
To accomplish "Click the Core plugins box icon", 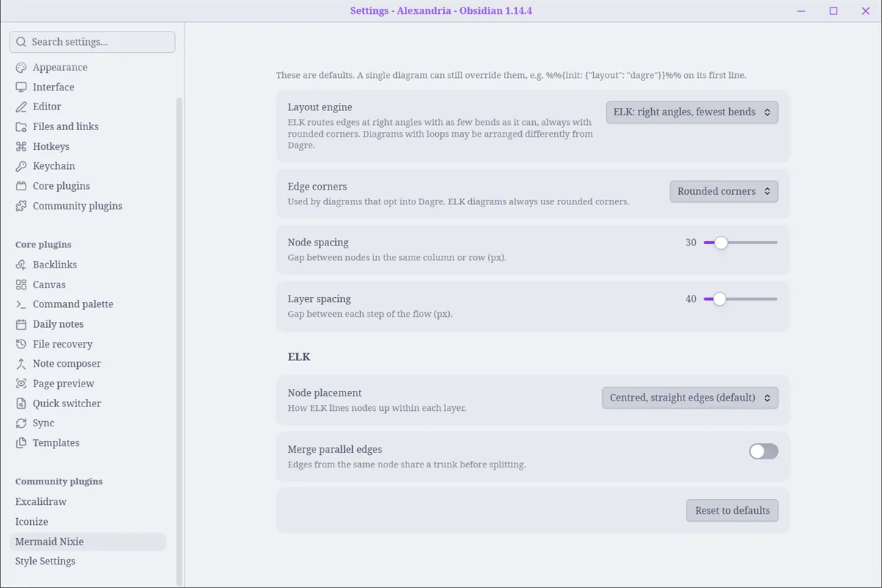I will tap(21, 187).
